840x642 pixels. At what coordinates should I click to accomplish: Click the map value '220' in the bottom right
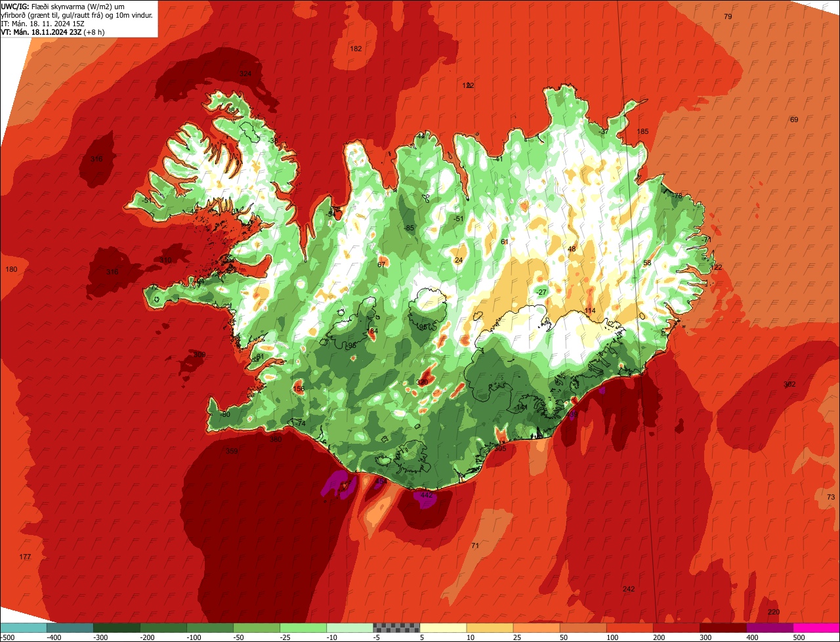point(774,612)
